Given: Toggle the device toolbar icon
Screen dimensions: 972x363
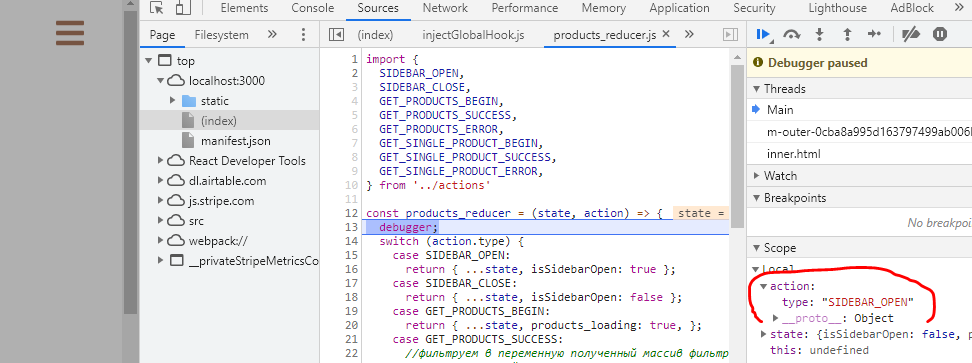Looking at the screenshot, I should click(183, 8).
